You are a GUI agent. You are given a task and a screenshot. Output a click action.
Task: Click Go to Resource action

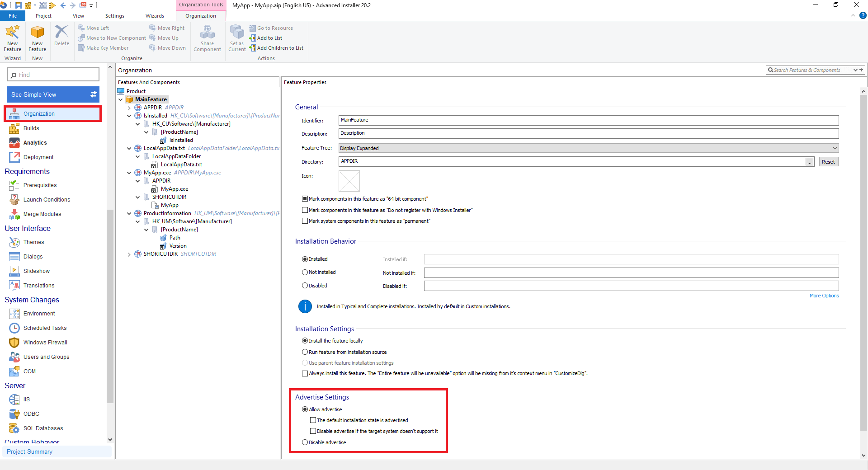pos(271,28)
